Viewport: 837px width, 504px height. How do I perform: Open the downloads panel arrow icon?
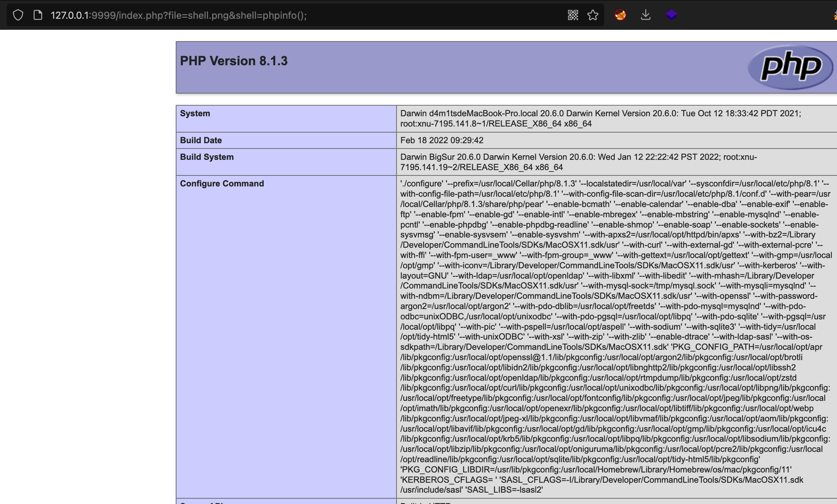tap(646, 15)
